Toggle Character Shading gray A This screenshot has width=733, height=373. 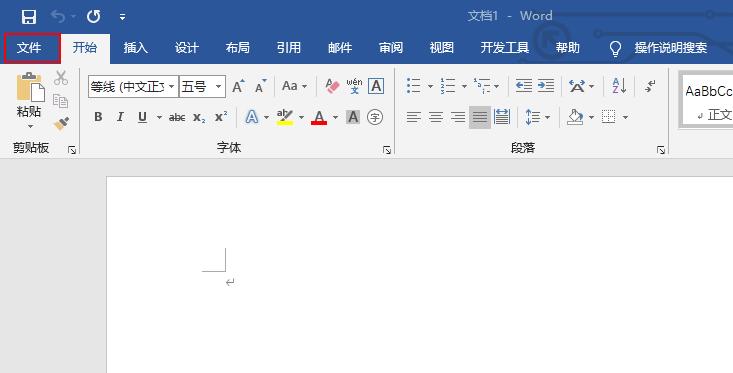pos(353,117)
